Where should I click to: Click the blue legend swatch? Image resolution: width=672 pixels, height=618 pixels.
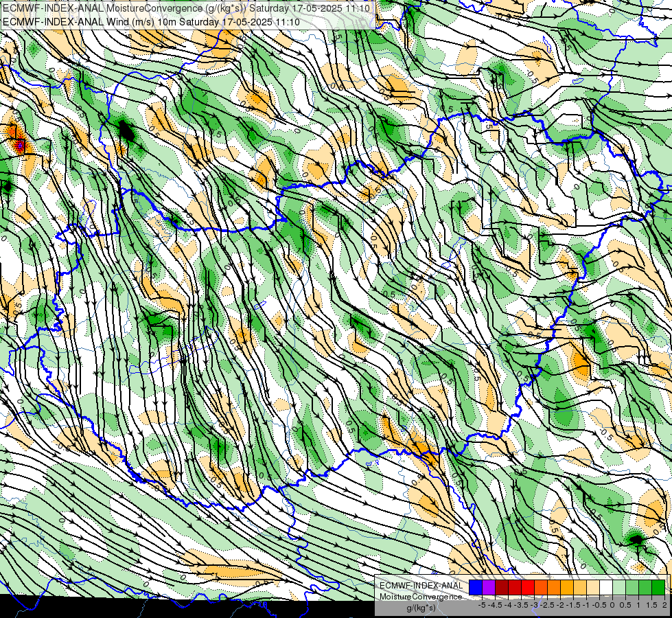476,587
